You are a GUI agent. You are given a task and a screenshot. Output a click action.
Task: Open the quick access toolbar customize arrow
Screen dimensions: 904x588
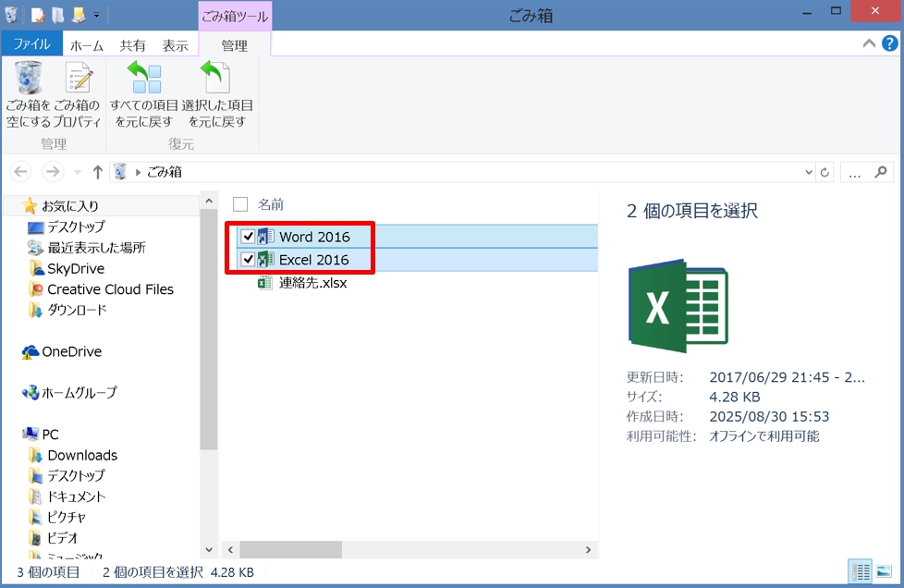[x=96, y=15]
